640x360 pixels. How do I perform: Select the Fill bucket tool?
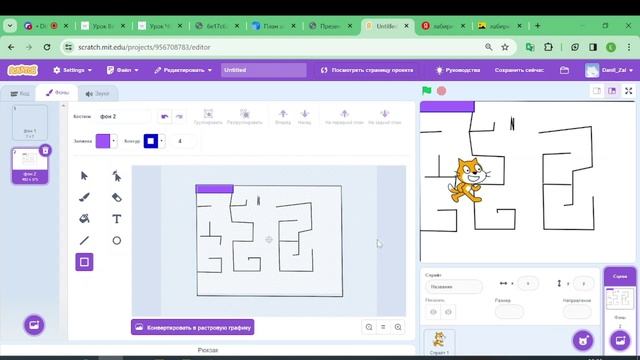[84, 219]
